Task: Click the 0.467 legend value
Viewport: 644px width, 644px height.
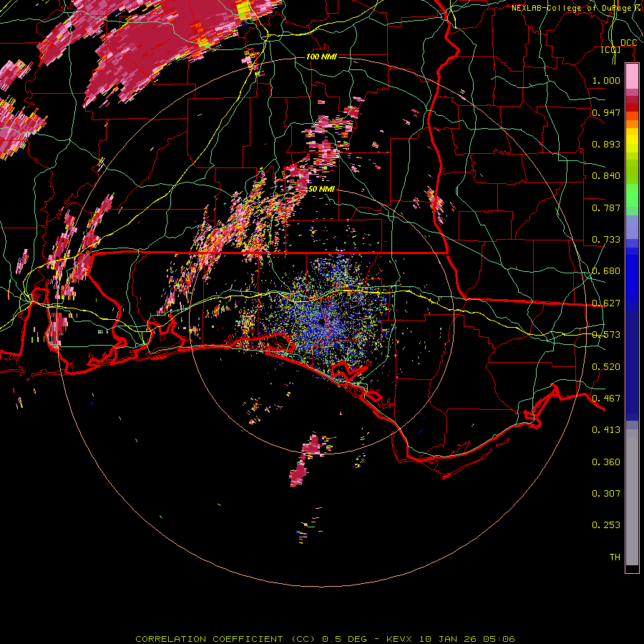Action: (606, 399)
